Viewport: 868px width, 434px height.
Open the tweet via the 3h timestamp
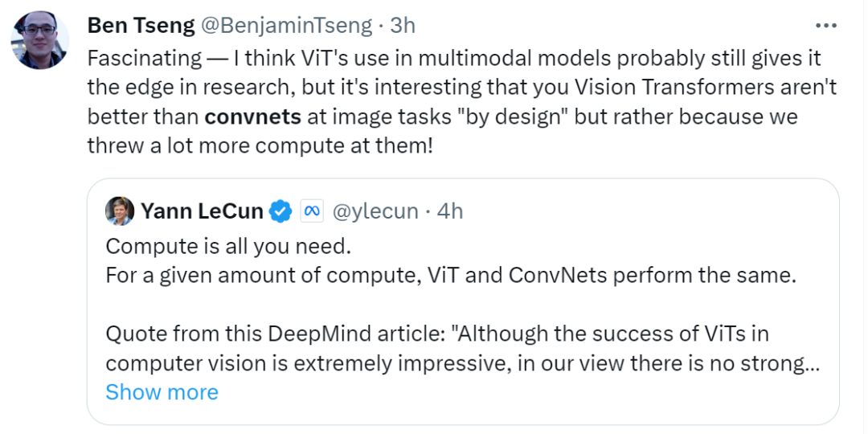[402, 26]
